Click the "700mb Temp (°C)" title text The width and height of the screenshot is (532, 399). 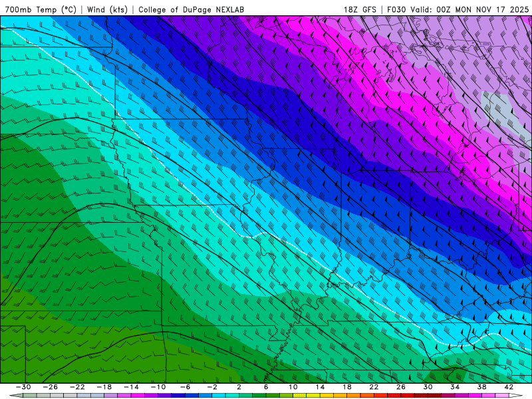(x=41, y=9)
